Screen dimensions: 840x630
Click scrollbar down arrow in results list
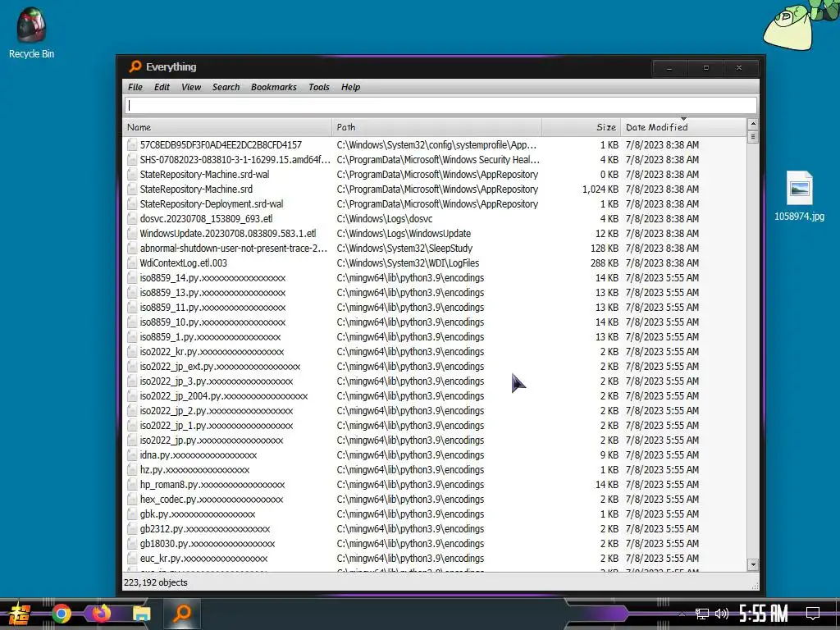click(x=753, y=564)
